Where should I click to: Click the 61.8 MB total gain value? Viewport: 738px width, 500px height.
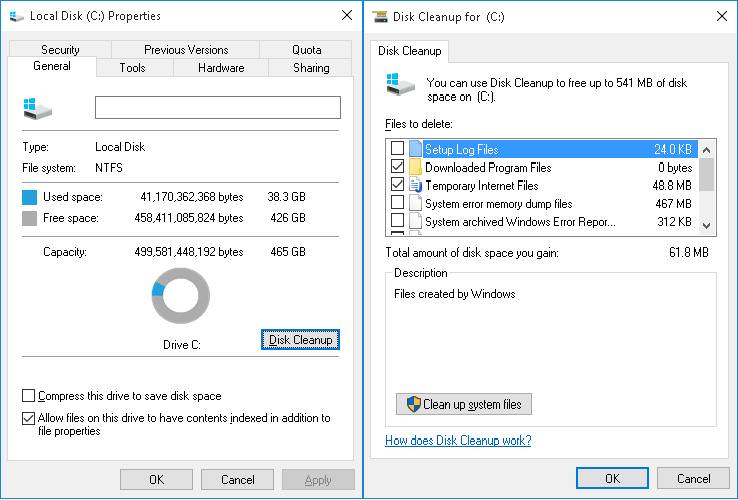click(689, 252)
